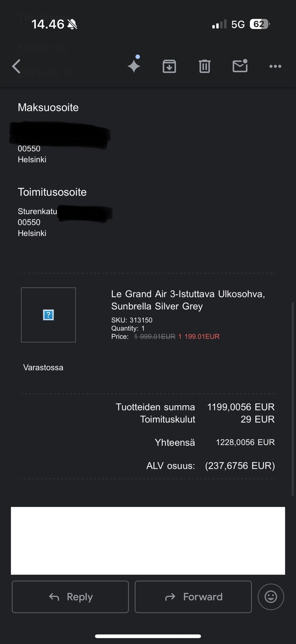The height and width of the screenshot is (644, 296).
Task: Open the three-dot more options menu
Action: click(275, 66)
